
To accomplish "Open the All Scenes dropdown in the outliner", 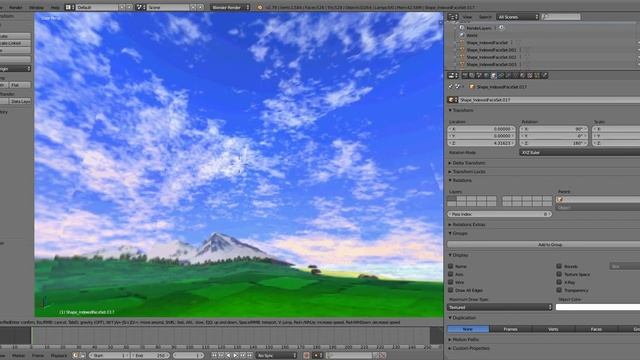I will click(x=518, y=17).
